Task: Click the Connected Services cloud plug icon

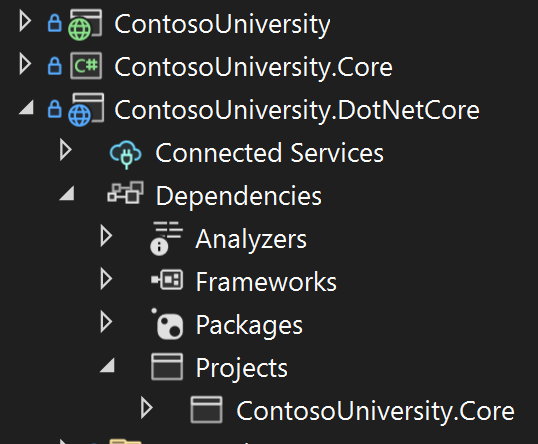Action: (x=125, y=154)
